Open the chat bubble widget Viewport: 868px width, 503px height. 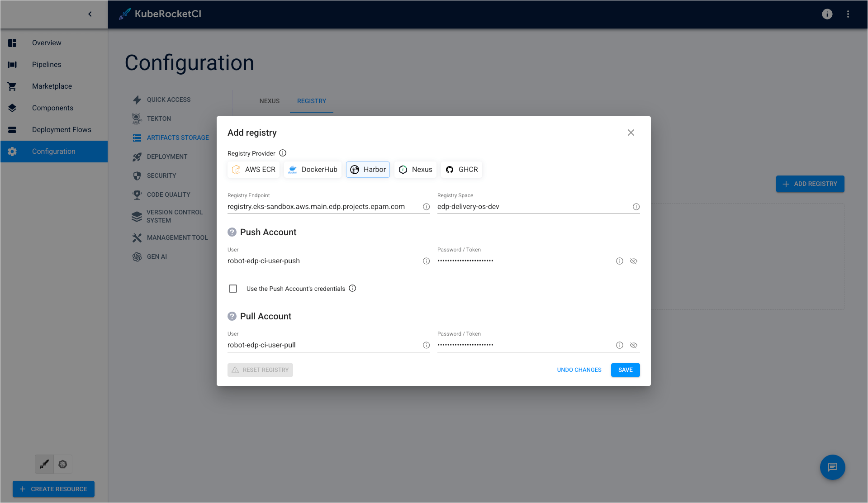click(833, 467)
